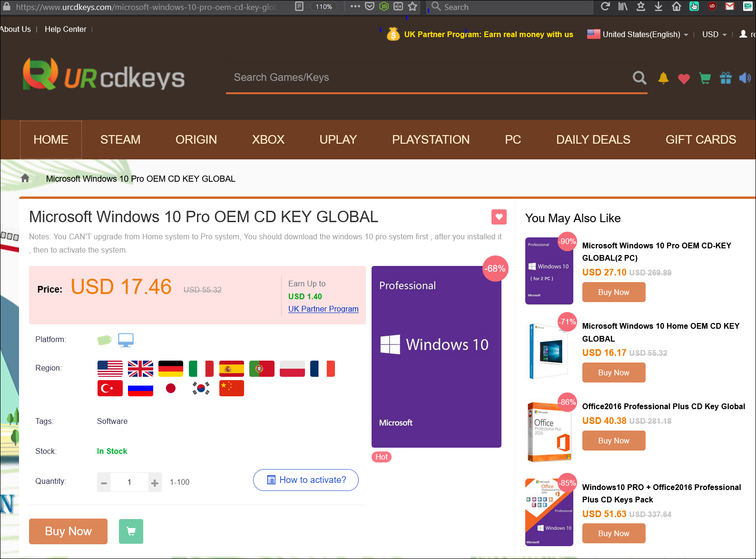Viewport: 756px width, 559px height.
Task: Click the Gmail extension icon
Action: point(730,7)
